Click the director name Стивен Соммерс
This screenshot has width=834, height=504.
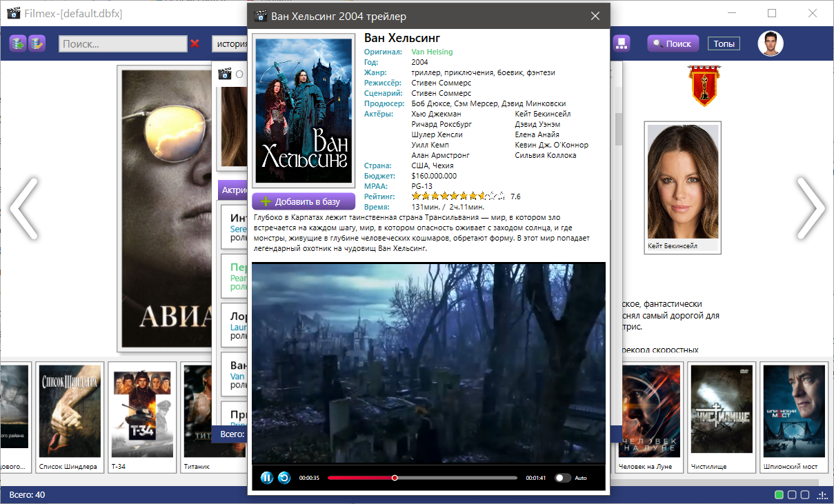pyautogui.click(x=441, y=83)
